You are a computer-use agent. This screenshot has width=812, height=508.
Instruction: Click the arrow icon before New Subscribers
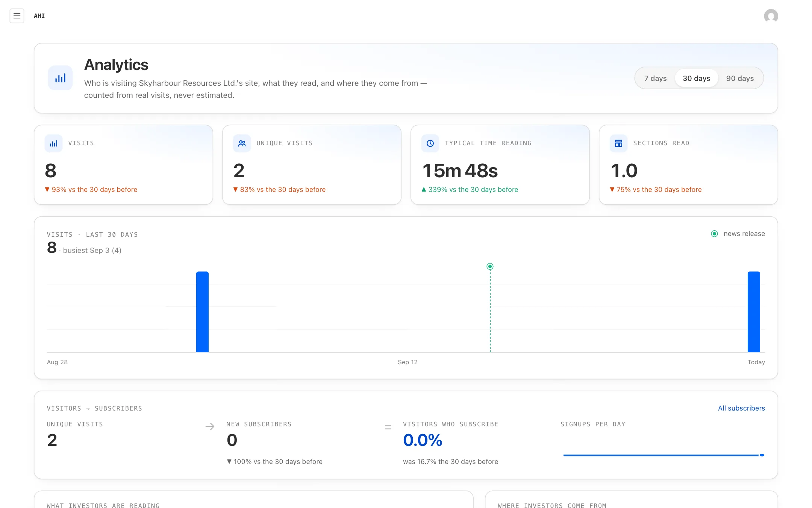(210, 426)
